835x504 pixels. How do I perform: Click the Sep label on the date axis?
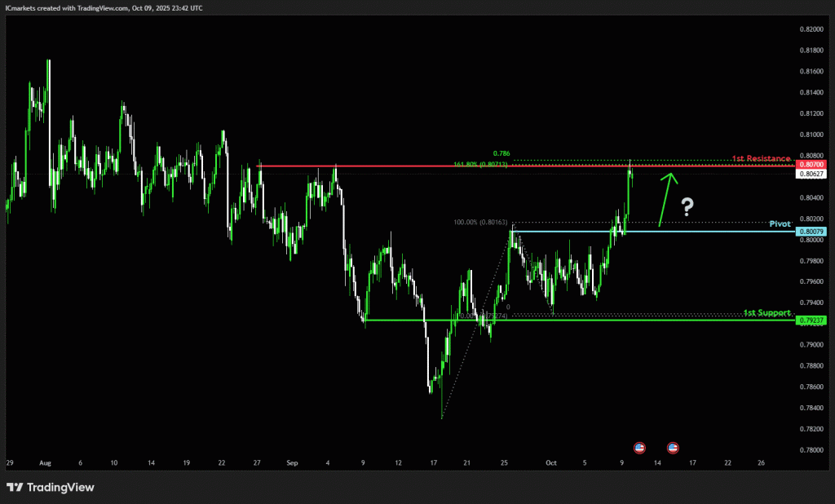pos(292,462)
